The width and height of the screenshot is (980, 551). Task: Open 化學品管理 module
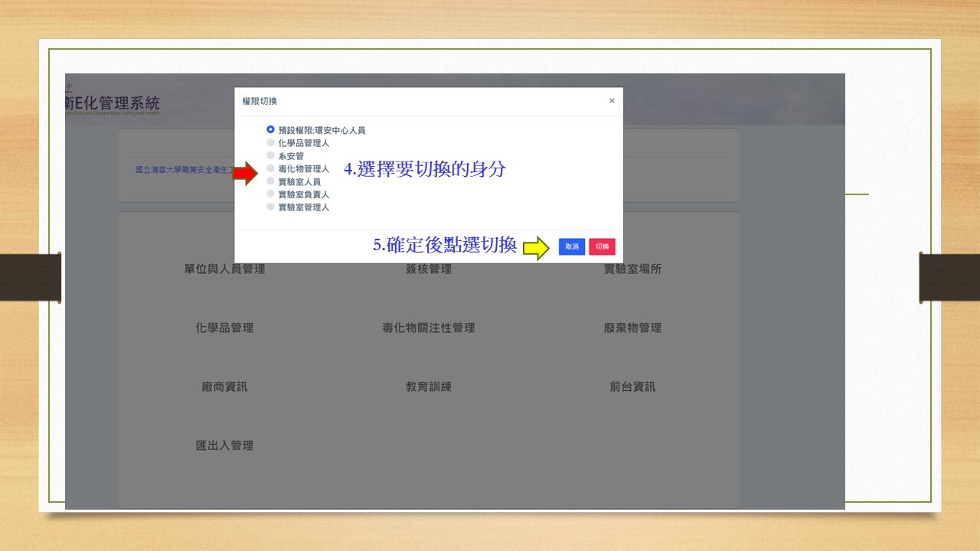[224, 328]
